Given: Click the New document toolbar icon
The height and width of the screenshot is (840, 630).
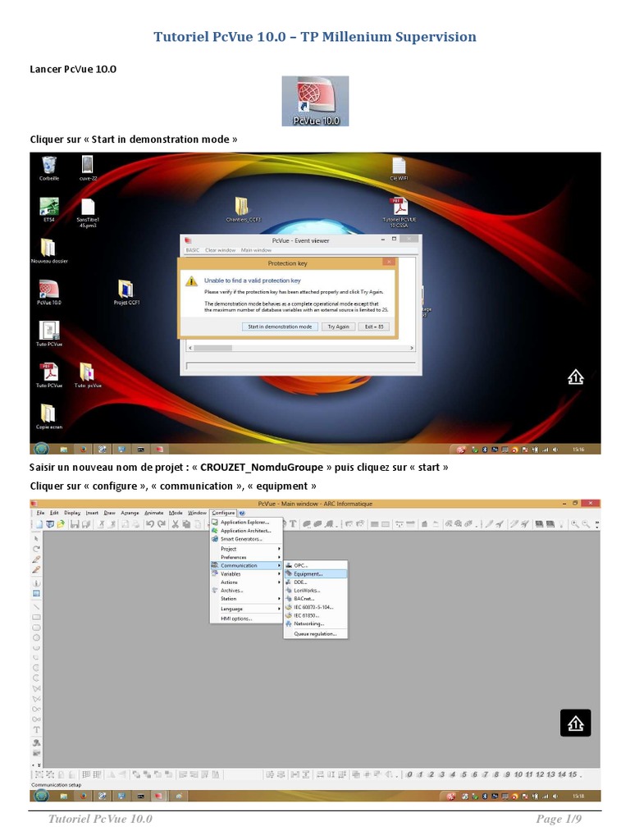Looking at the screenshot, I should pyautogui.click(x=39, y=524).
